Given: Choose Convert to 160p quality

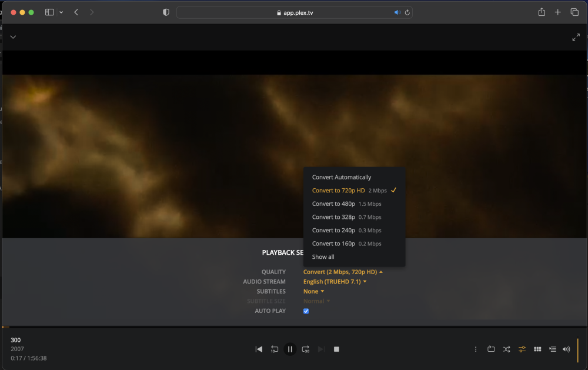Looking at the screenshot, I should click(x=355, y=244).
